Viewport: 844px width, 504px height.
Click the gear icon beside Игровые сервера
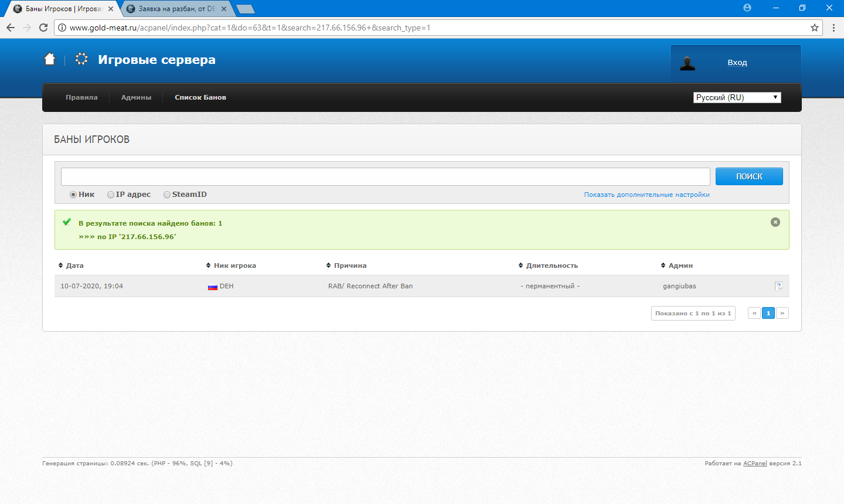(81, 59)
